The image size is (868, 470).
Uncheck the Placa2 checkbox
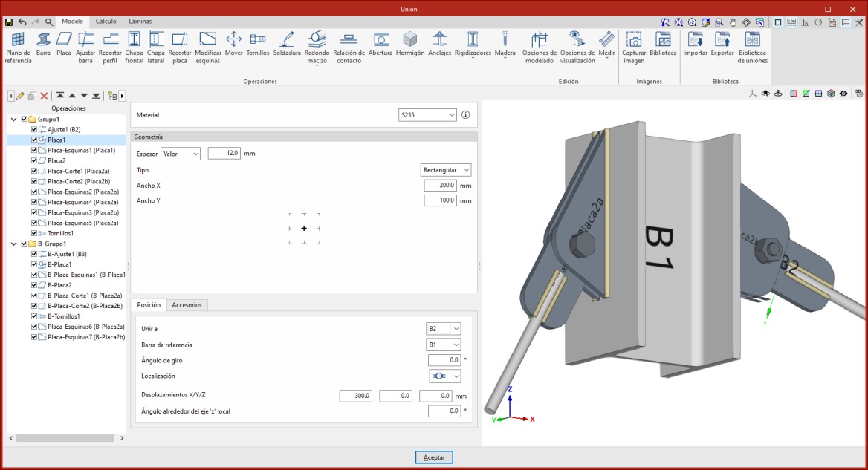click(x=34, y=160)
